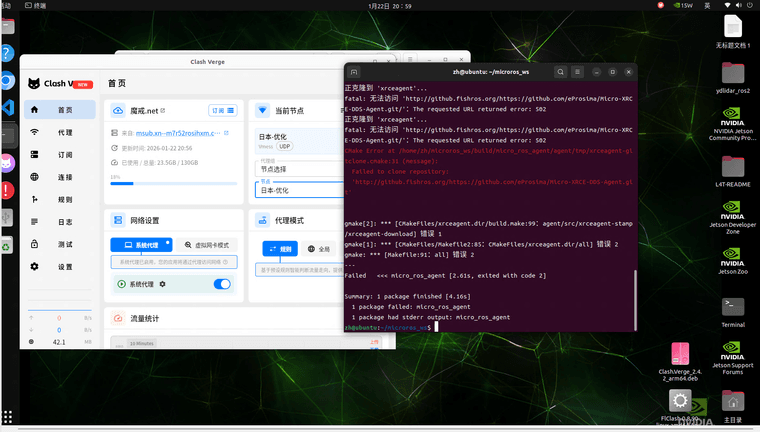The image size is (760, 432).
Task: Open the show applications grid button
Action: pyautogui.click(x=7, y=416)
